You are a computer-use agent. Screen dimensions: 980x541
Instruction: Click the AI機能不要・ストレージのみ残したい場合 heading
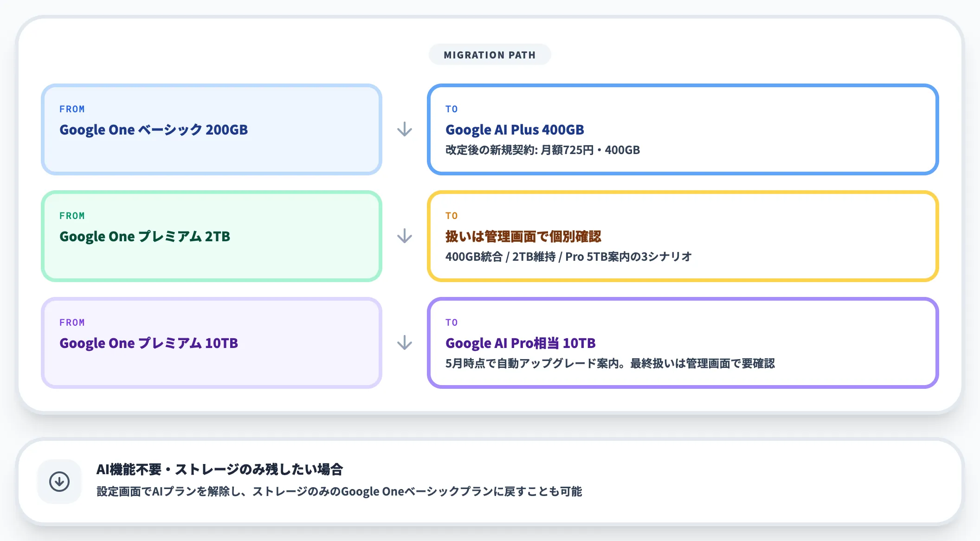click(x=219, y=470)
